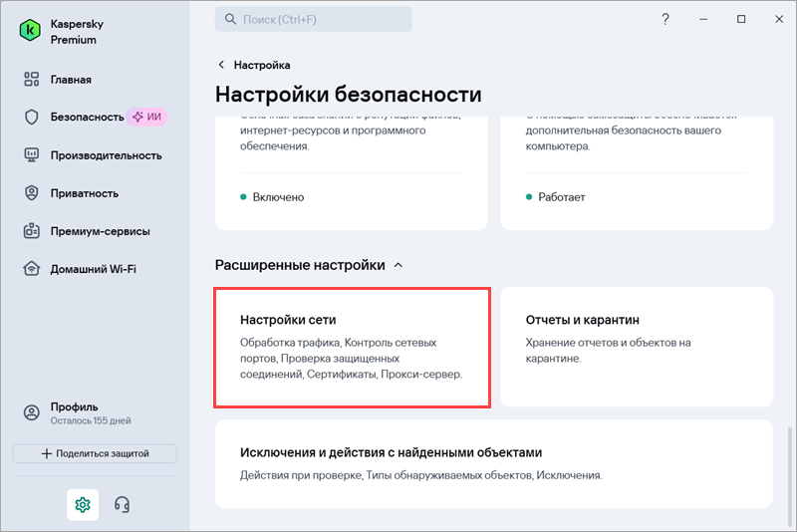797x532 pixels.
Task: Click the Kaspersky hexagon logo
Action: 30,31
